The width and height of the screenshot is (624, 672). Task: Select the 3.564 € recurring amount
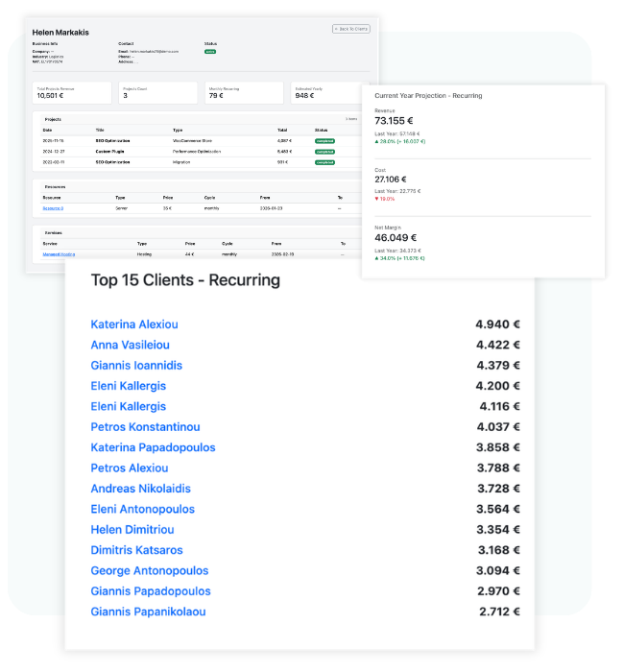click(x=498, y=509)
